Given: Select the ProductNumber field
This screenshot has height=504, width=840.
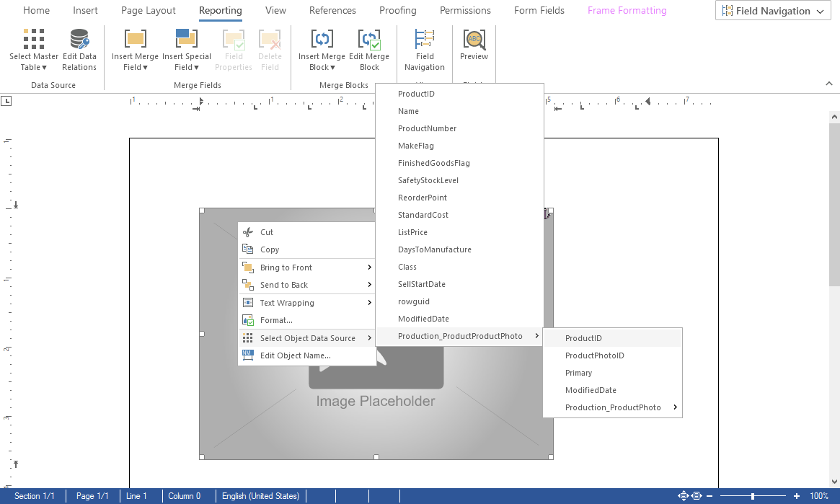Looking at the screenshot, I should point(459,128).
